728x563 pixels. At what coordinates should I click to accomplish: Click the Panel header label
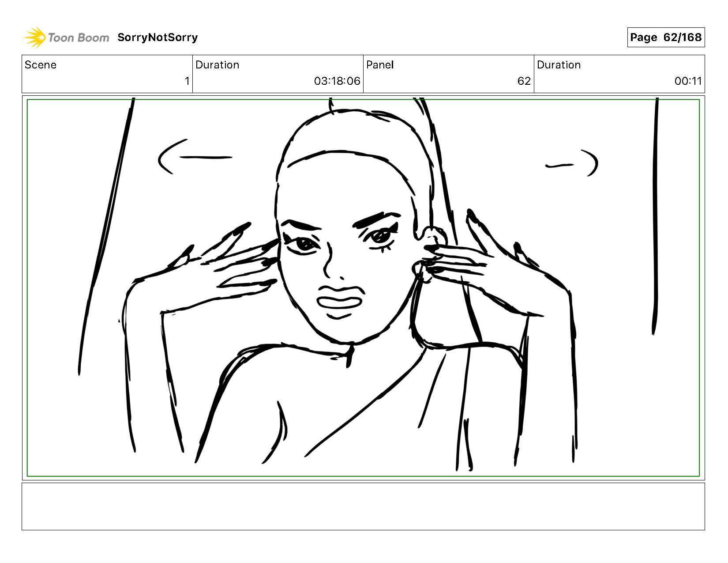point(380,65)
